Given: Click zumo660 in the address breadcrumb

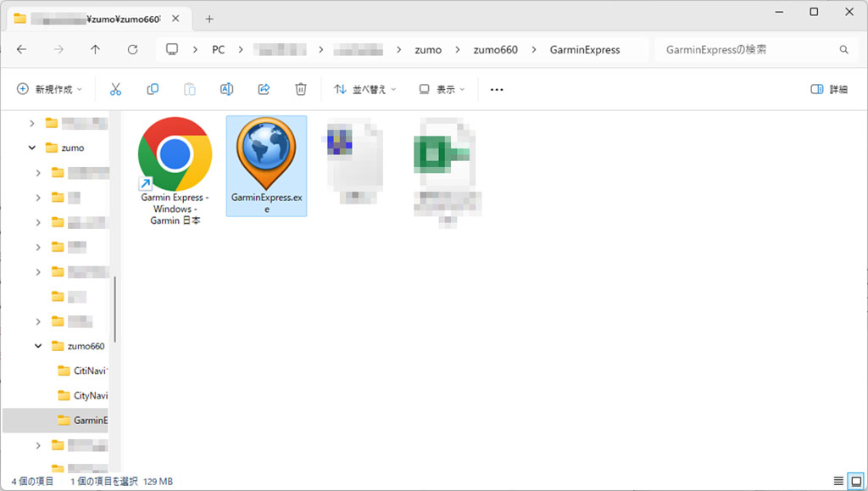Looking at the screenshot, I should click(495, 50).
